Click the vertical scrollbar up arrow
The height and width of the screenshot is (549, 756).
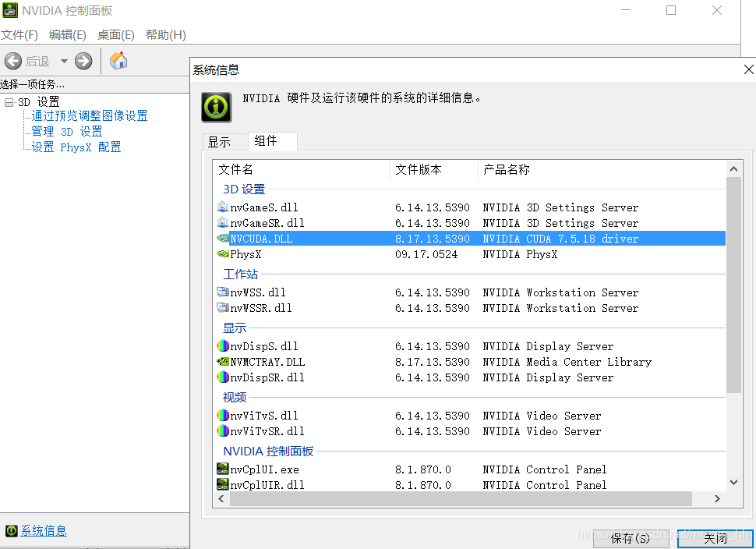734,169
